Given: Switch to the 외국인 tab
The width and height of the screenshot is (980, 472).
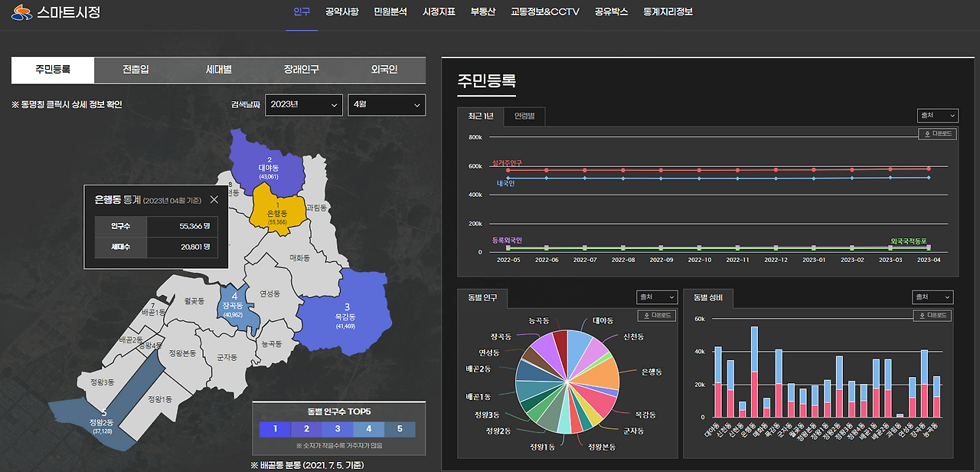Looking at the screenshot, I should [x=384, y=70].
